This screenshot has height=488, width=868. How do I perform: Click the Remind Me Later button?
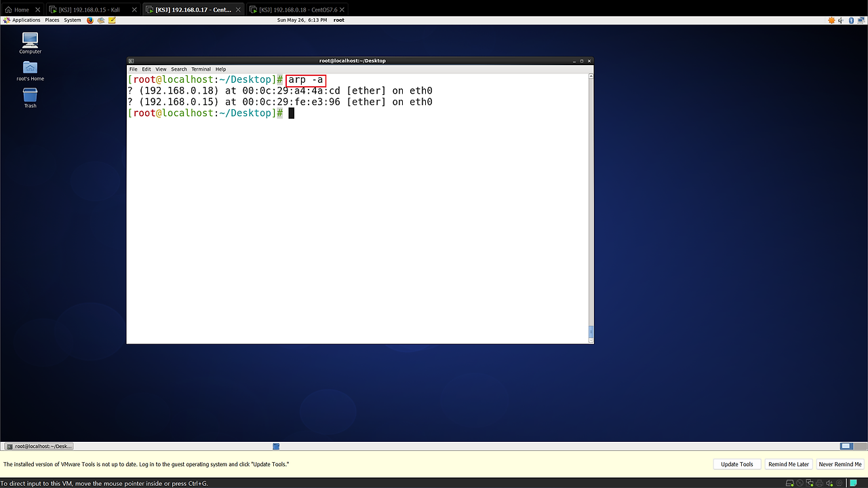(x=788, y=464)
